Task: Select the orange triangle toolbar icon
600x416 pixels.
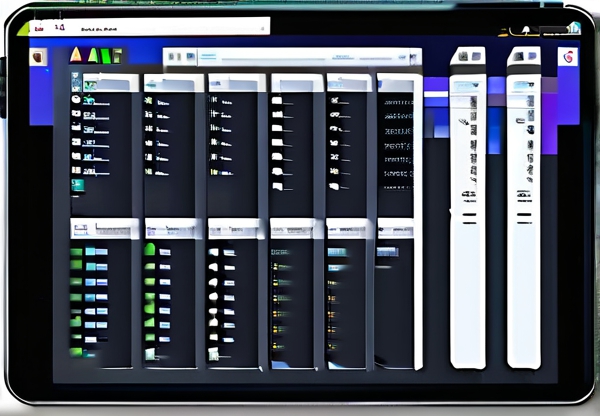Action: pos(76,55)
